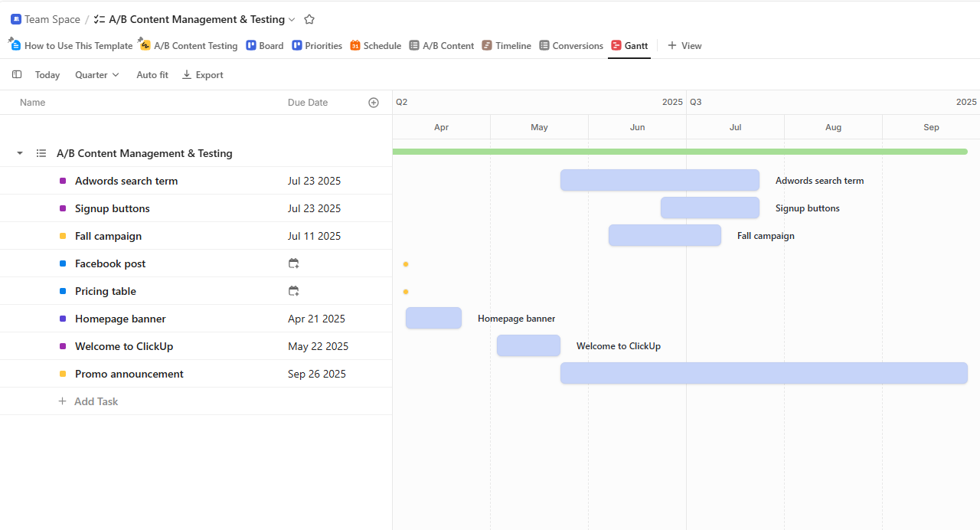This screenshot has width=980, height=530.
Task: Click the yellow marker near Pricing table row
Action: (x=406, y=291)
